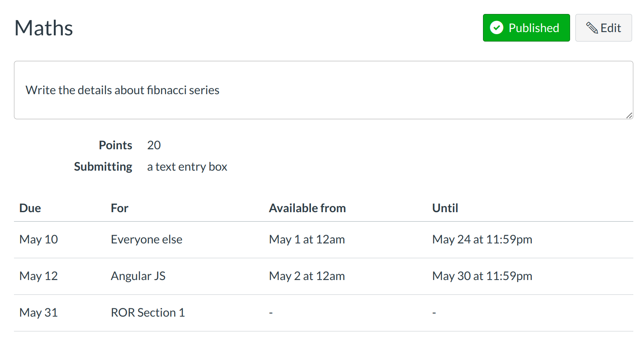
Task: Select the ROR Section 1 row entry
Action: coord(148,313)
